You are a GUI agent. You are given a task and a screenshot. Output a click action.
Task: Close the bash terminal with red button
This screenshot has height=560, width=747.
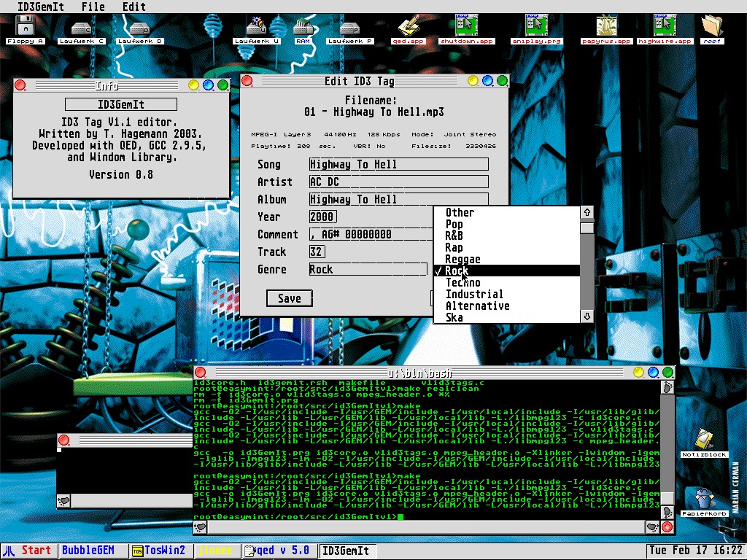(201, 373)
